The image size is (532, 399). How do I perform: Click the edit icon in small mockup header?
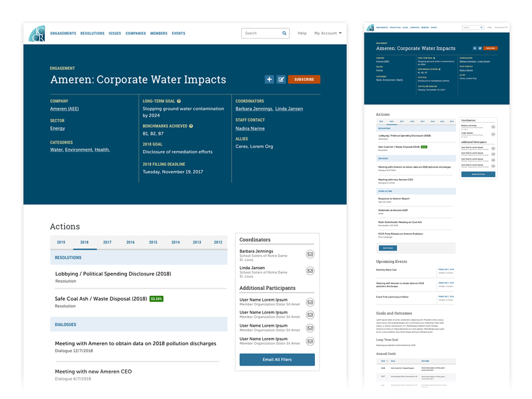tap(480, 48)
